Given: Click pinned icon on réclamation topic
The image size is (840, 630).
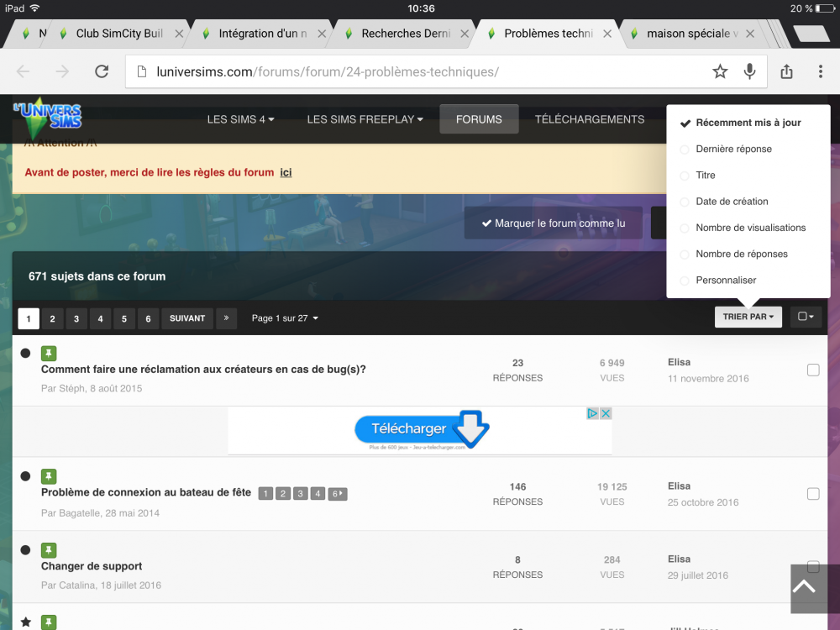Looking at the screenshot, I should coord(49,353).
